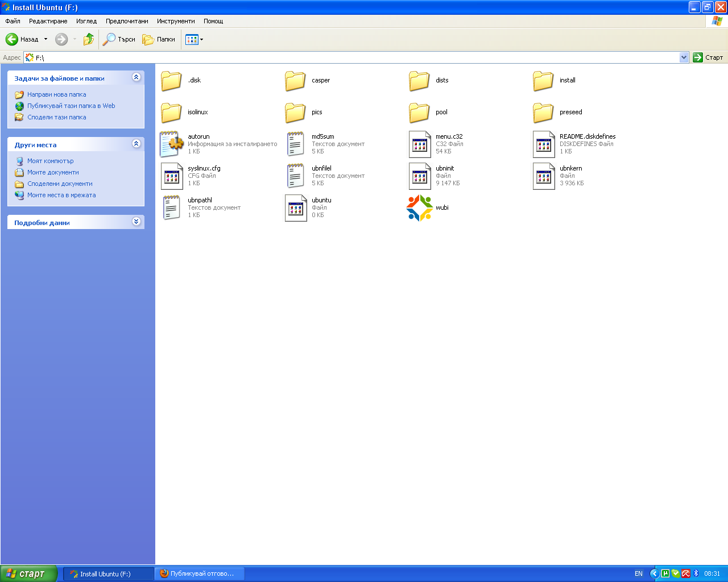
Task: Open the Изглед menu
Action: 86,21
